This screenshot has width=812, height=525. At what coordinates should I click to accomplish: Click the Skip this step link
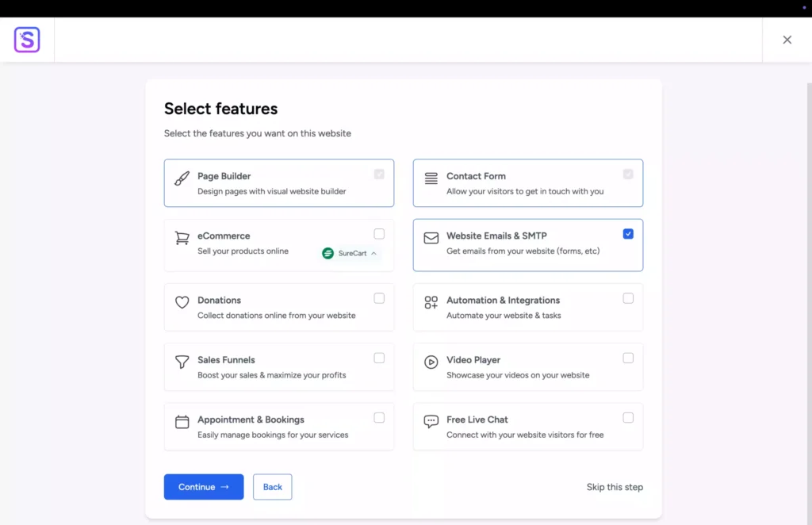point(615,487)
